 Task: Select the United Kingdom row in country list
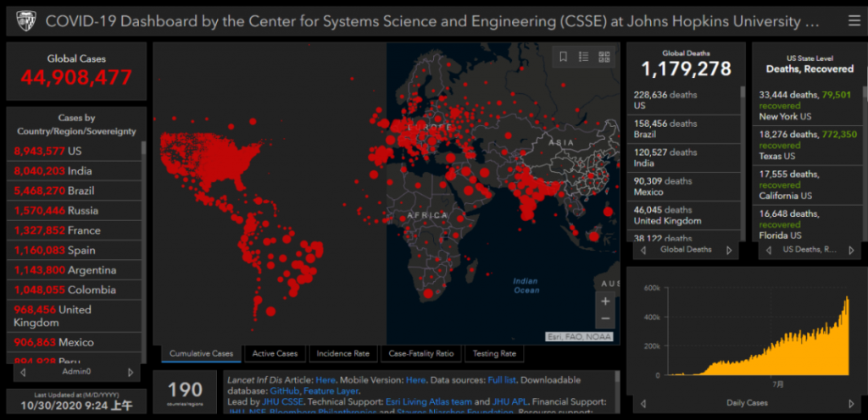(75, 316)
